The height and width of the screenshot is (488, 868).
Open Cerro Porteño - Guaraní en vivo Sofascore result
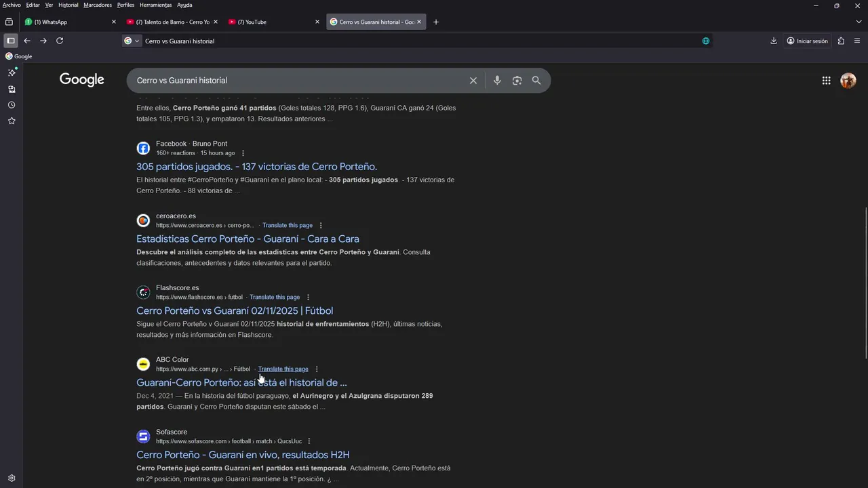click(243, 455)
